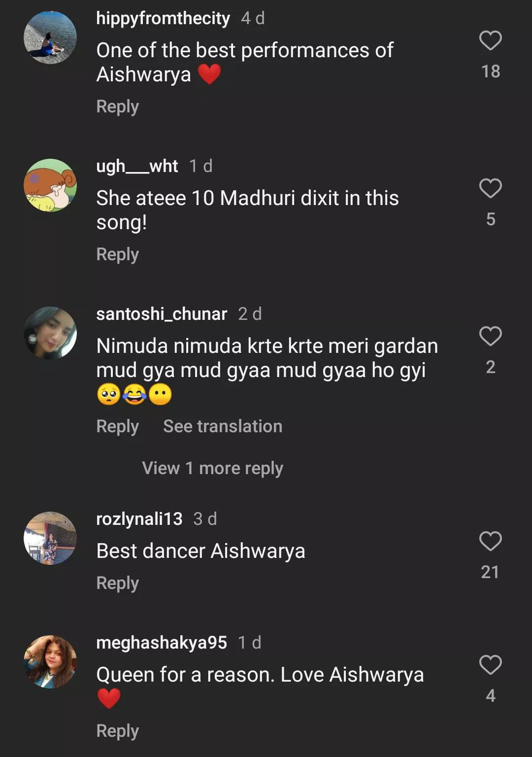
Task: Show translation of santoshi_chunar's comment
Action: click(223, 426)
